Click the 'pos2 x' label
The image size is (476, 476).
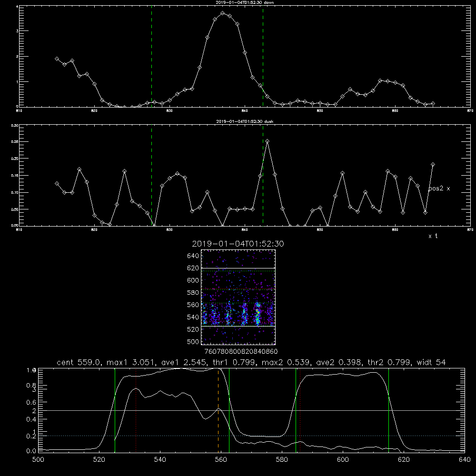[x=439, y=188]
